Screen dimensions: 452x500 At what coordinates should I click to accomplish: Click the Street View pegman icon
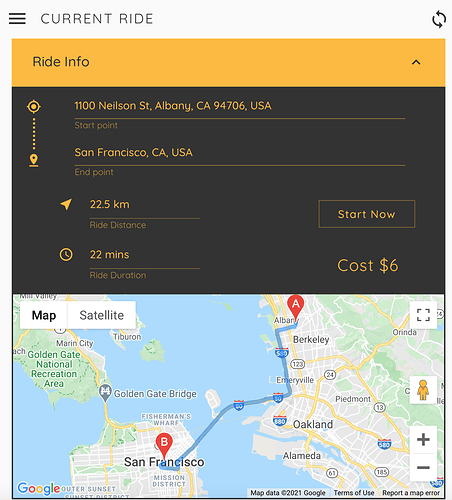point(423,390)
